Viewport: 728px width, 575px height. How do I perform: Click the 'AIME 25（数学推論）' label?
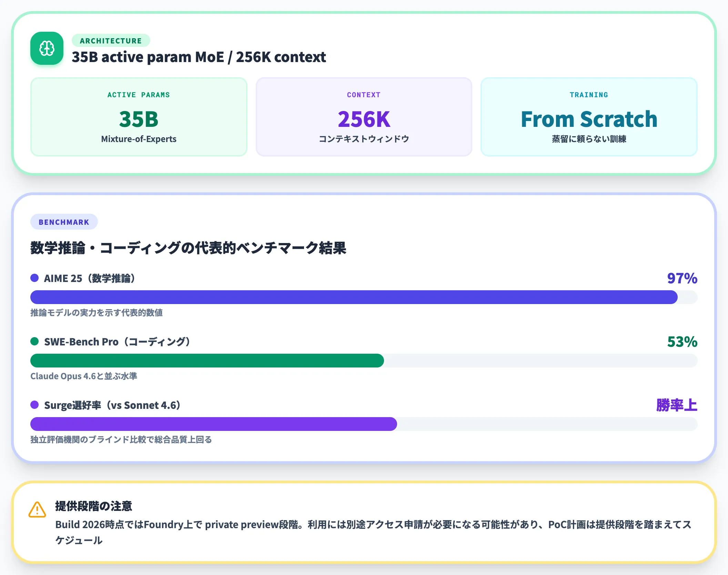[90, 278]
